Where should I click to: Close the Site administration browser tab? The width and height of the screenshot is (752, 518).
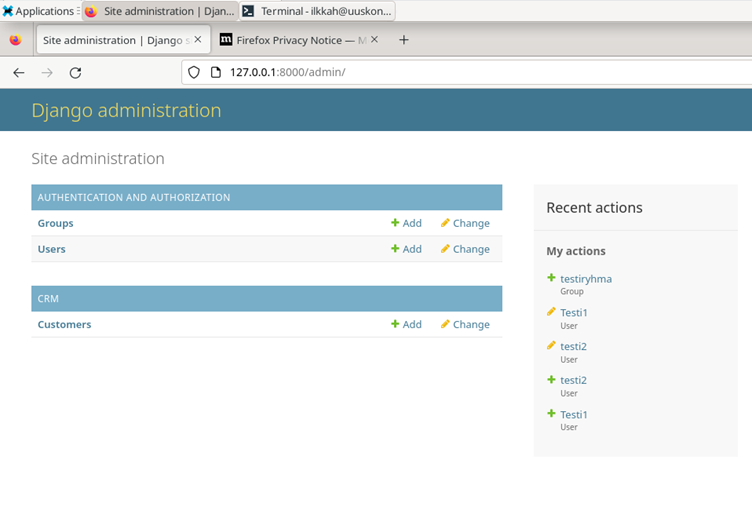click(198, 40)
